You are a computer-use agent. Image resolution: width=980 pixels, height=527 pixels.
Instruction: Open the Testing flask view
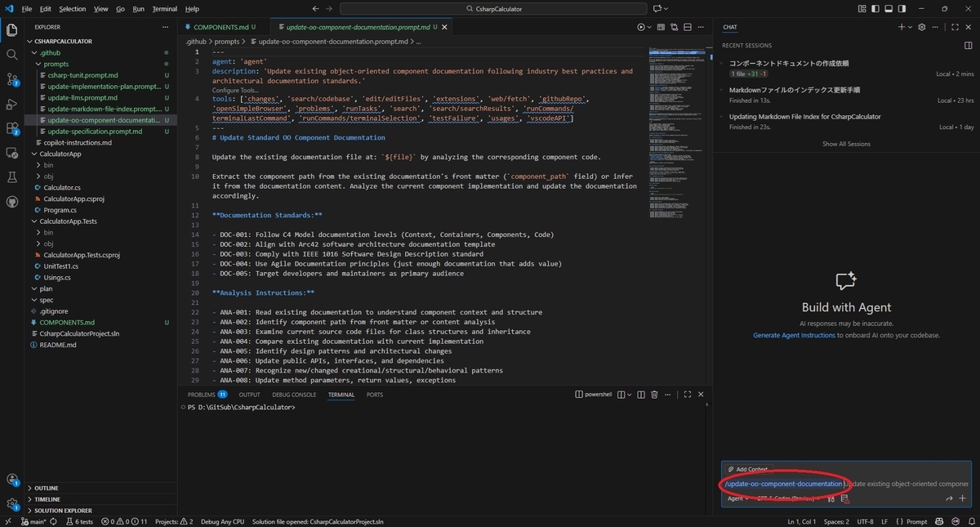coord(12,177)
